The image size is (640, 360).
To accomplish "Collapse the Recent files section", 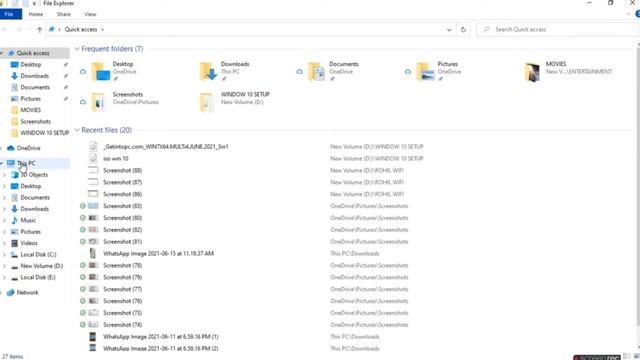I will click(x=77, y=130).
